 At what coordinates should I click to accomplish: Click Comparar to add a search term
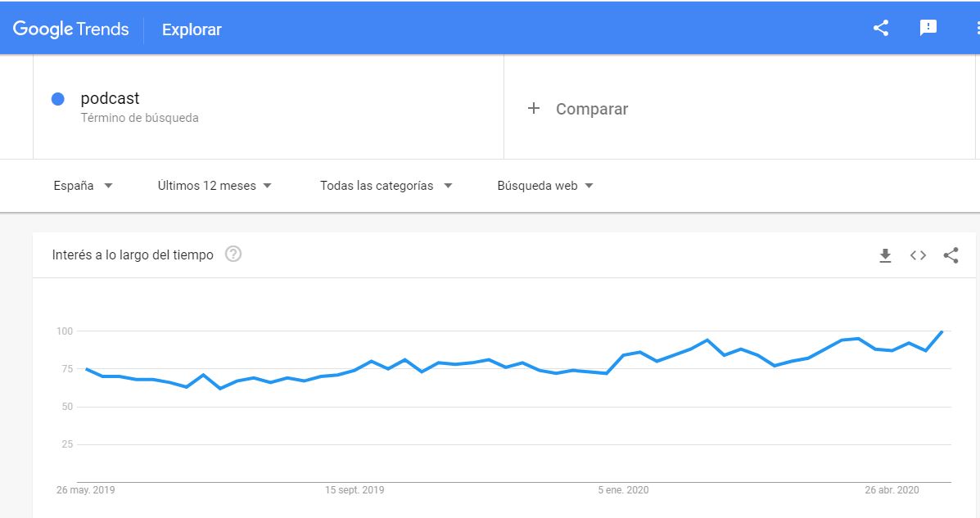click(x=591, y=109)
